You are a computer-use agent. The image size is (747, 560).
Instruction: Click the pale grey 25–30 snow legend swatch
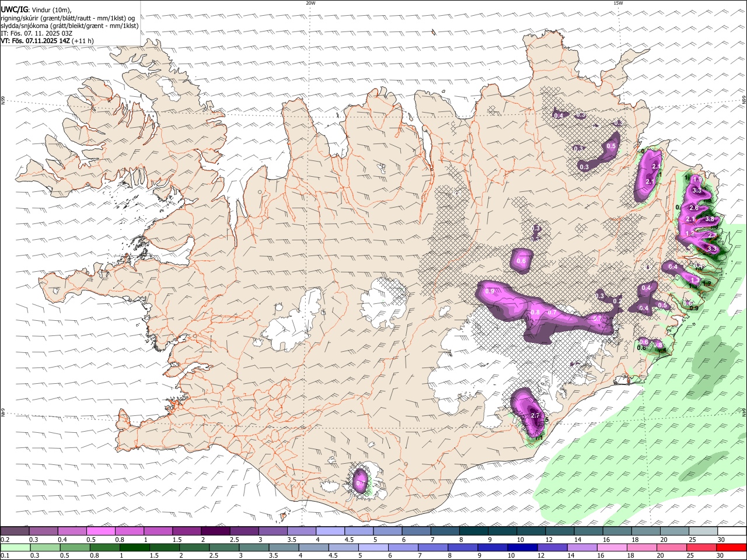point(703,531)
